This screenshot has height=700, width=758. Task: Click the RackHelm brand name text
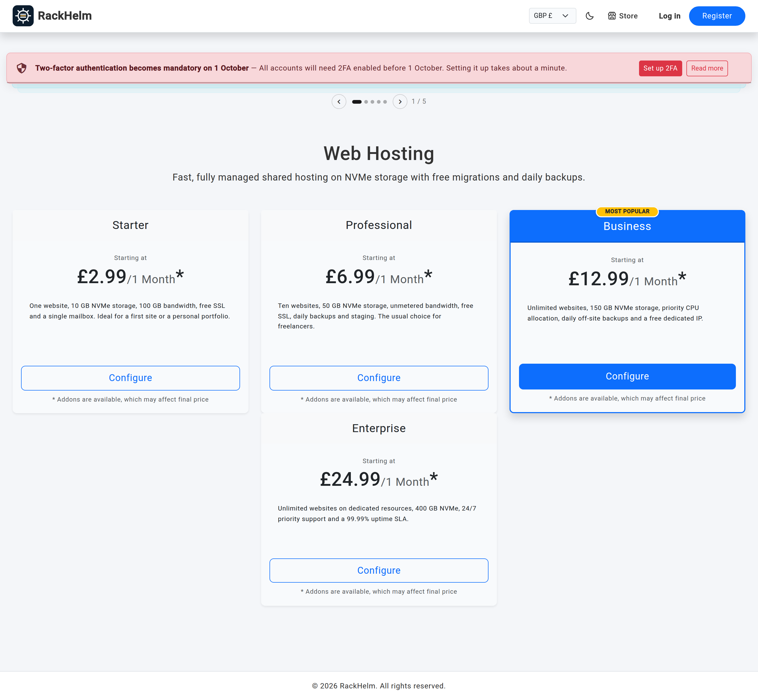65,16
